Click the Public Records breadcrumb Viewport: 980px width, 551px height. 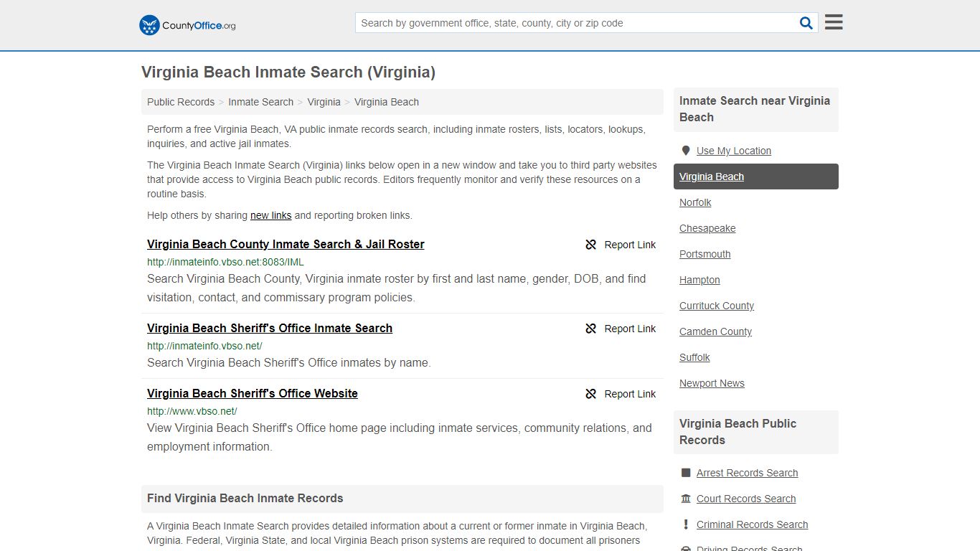click(x=180, y=102)
